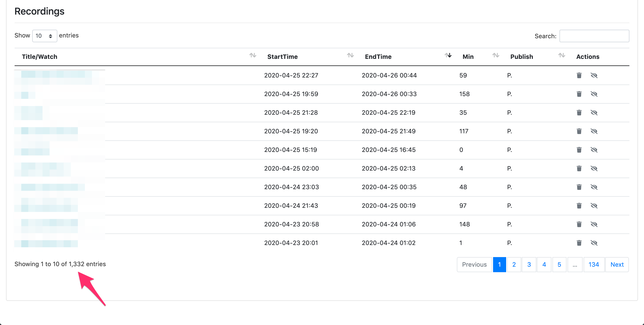Open the Show entries count dropdown

click(45, 36)
